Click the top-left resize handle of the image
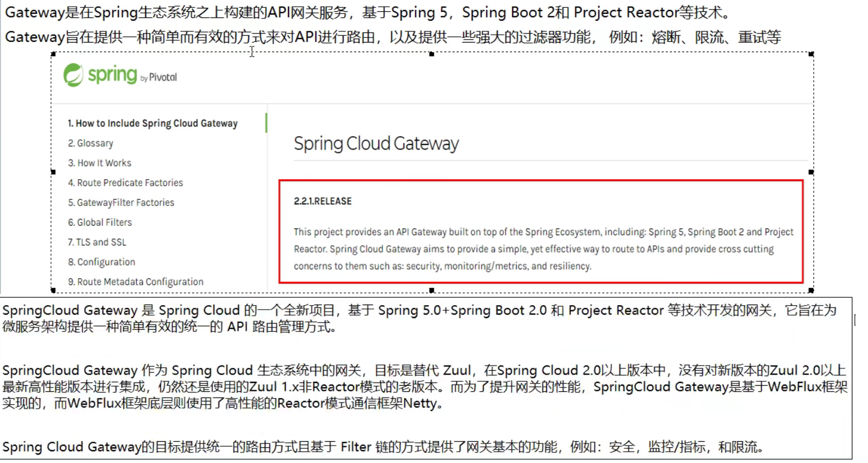868x463 pixels. (x=53, y=54)
